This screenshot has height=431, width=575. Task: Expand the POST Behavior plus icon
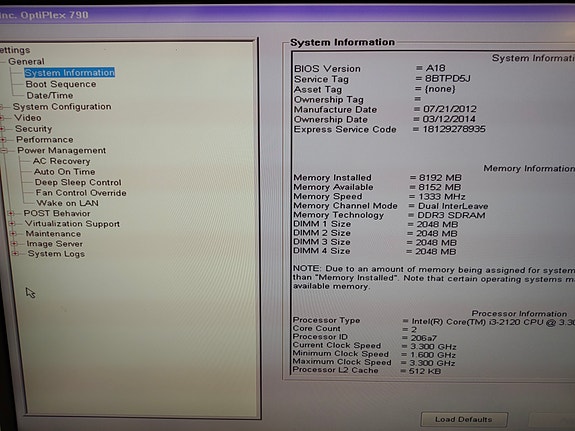point(11,213)
